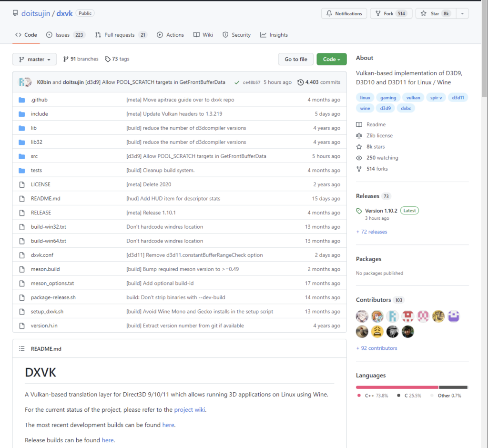Screen dimensions: 488x448
Task: Open the lib32 folder icon
Action: point(22,143)
